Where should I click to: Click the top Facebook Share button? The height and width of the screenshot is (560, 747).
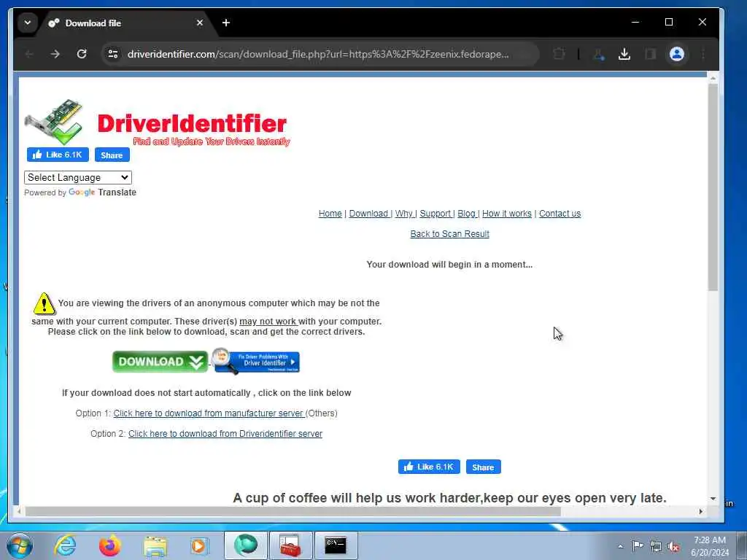tap(112, 155)
